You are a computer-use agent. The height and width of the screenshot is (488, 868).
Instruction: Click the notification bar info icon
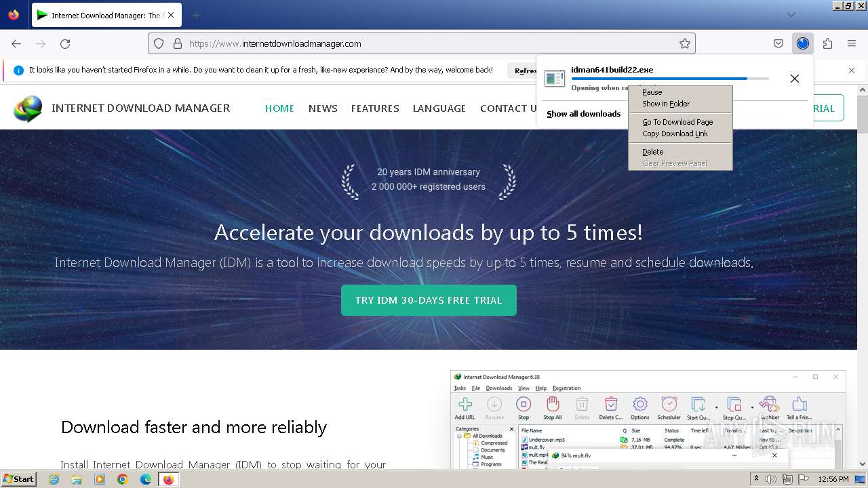click(x=18, y=70)
